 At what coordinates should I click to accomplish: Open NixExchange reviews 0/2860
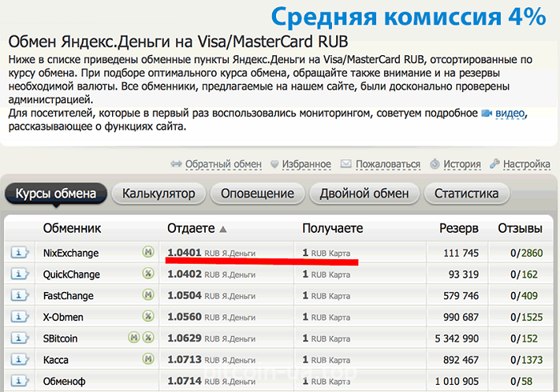526,253
